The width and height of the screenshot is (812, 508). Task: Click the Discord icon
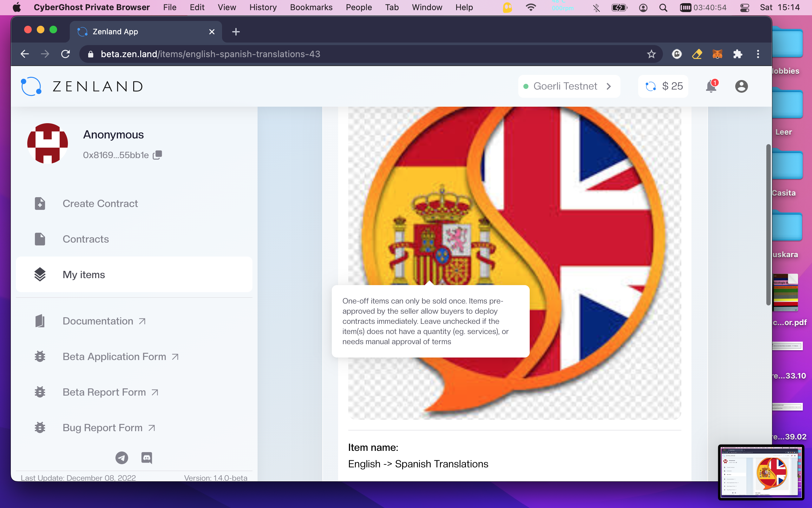pos(147,458)
